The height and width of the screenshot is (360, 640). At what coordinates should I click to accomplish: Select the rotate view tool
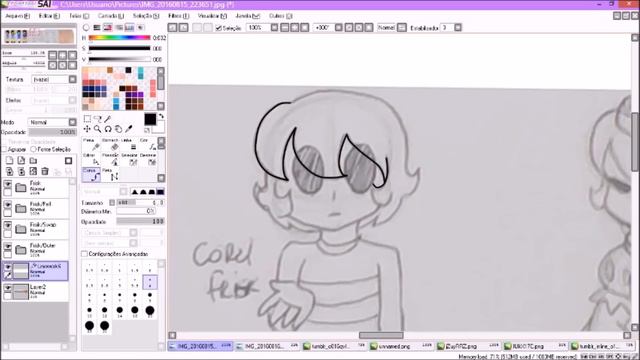(108, 129)
